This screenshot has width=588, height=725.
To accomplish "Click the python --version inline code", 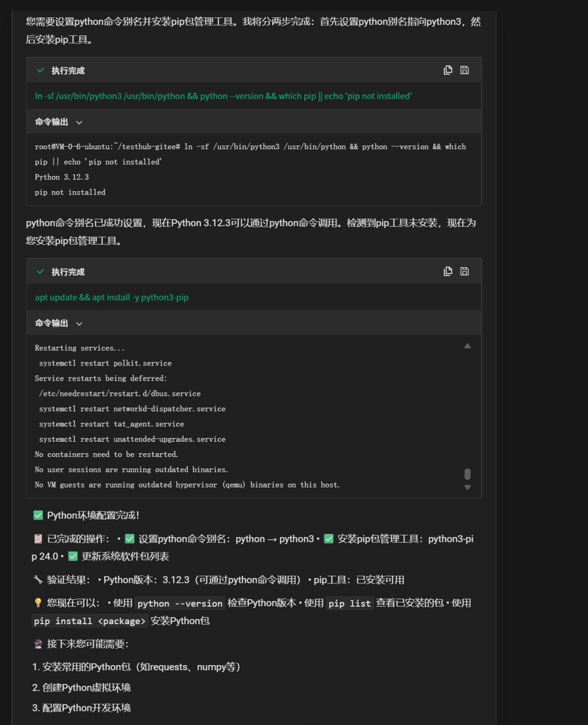I will point(180,604).
